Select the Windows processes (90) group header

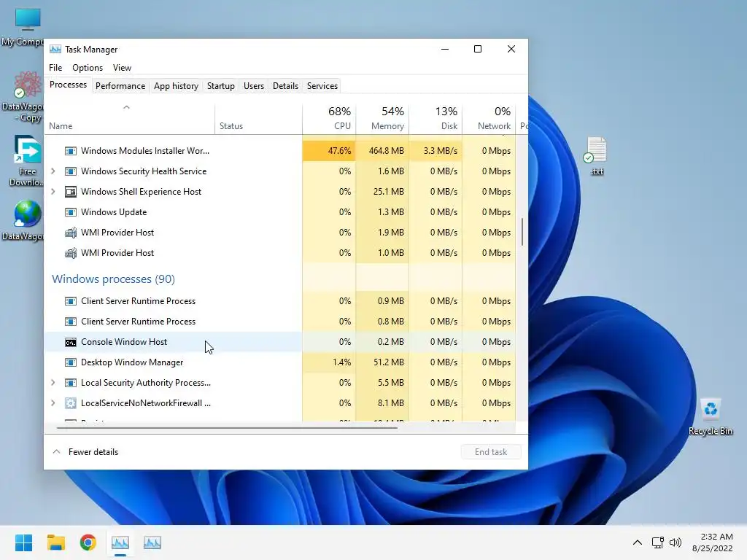pos(113,279)
